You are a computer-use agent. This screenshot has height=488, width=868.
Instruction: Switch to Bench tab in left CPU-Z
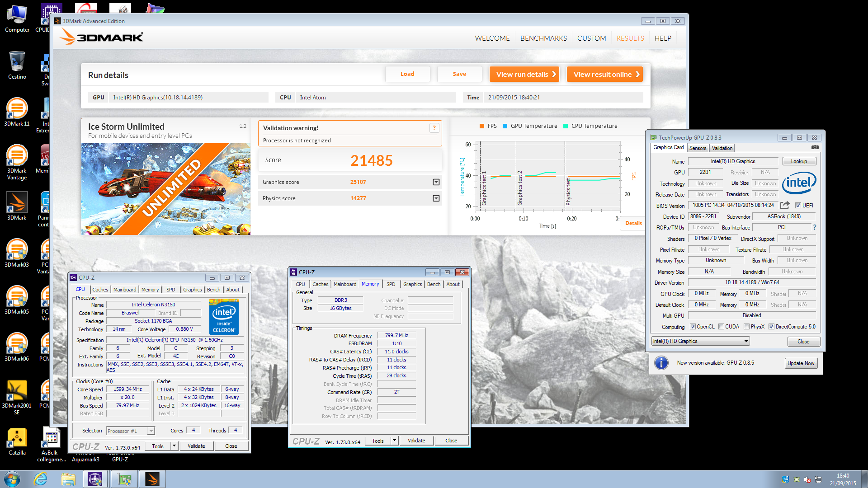[213, 290]
